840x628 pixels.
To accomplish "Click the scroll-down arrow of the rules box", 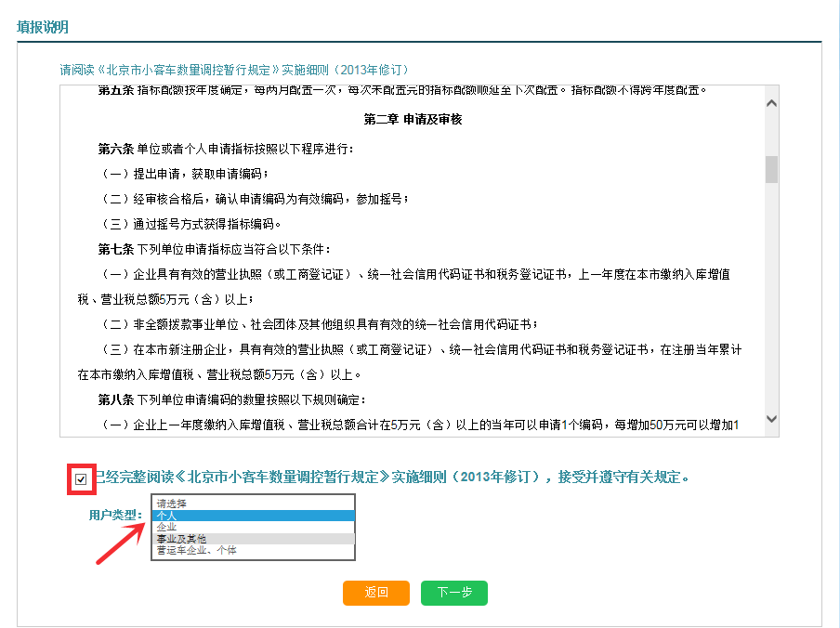I will (770, 420).
